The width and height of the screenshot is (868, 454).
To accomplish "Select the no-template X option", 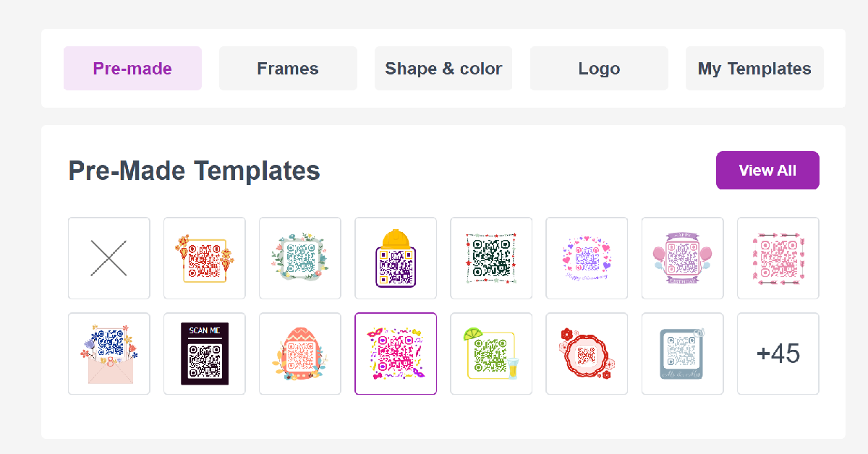I will (x=109, y=258).
